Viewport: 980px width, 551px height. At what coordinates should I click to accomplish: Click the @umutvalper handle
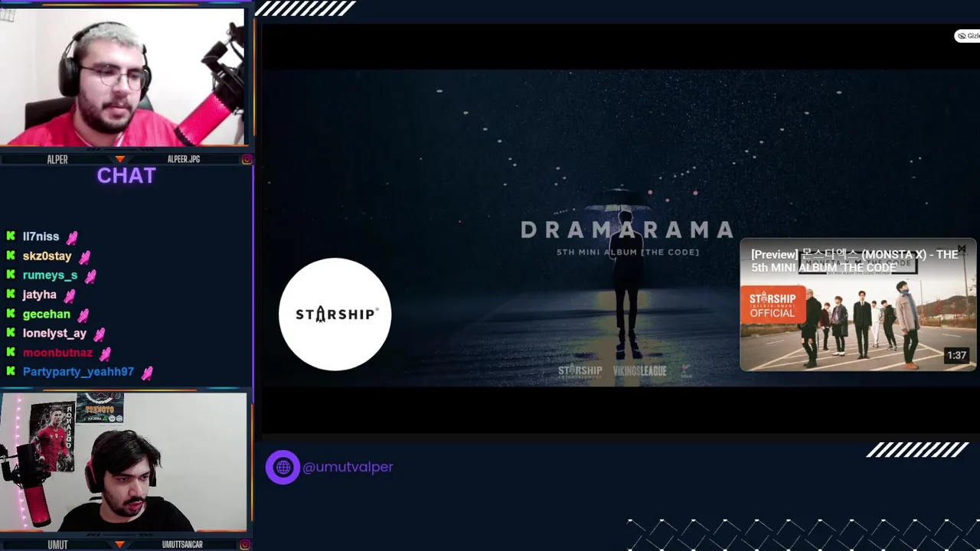(x=348, y=467)
